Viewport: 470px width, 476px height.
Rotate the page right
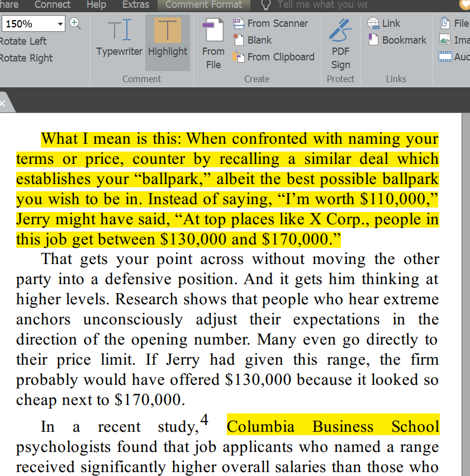[x=26, y=58]
